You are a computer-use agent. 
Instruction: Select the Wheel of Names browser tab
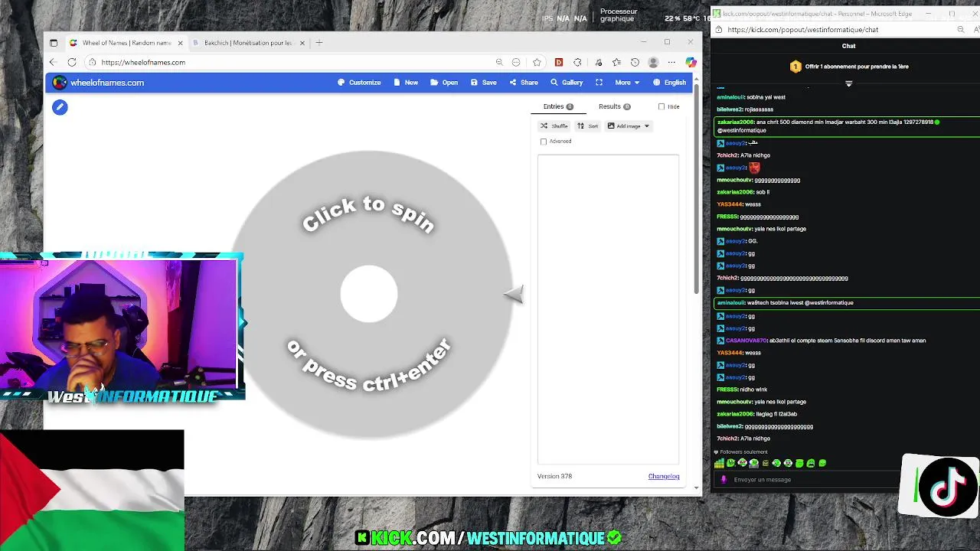pyautogui.click(x=126, y=43)
